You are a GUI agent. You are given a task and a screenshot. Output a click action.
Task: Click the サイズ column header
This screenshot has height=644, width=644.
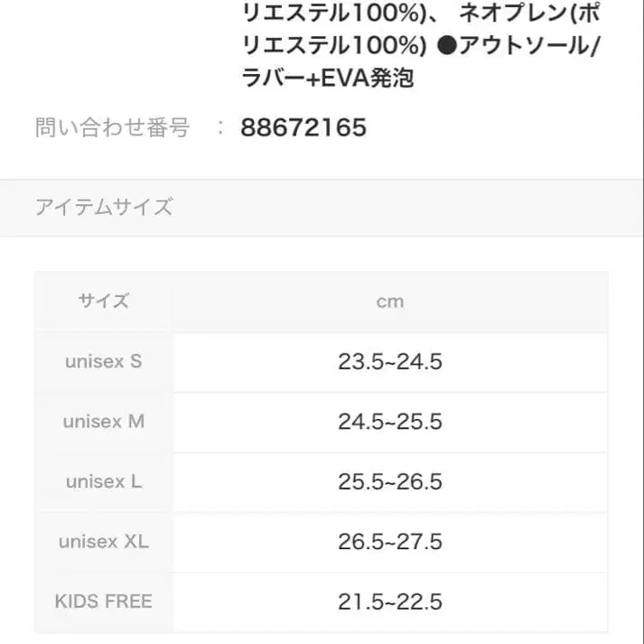point(104,301)
